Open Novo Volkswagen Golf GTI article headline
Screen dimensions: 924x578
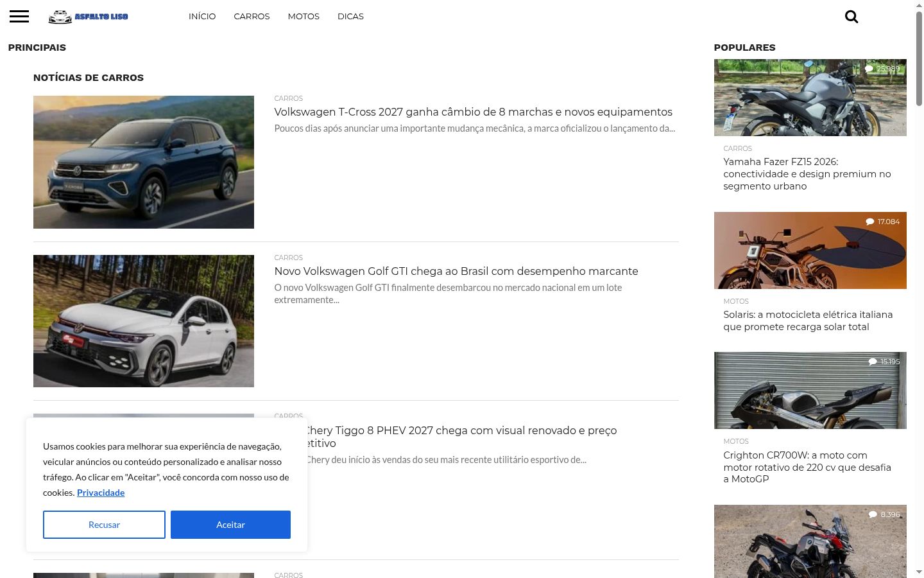[456, 271]
